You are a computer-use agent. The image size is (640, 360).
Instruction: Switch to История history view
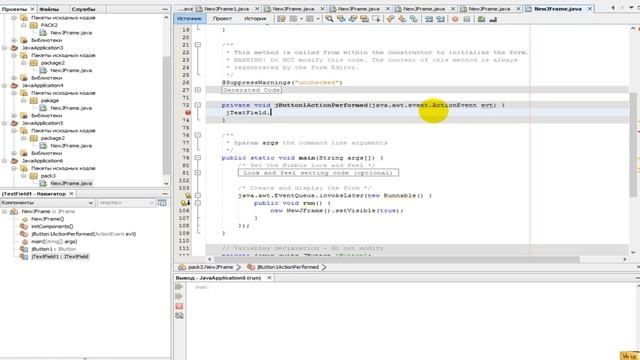pyautogui.click(x=255, y=18)
